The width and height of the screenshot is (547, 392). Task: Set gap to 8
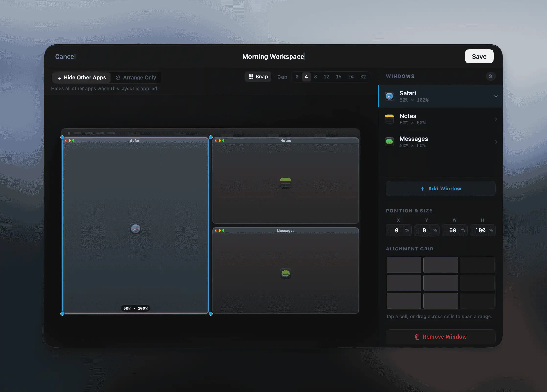[316, 77]
